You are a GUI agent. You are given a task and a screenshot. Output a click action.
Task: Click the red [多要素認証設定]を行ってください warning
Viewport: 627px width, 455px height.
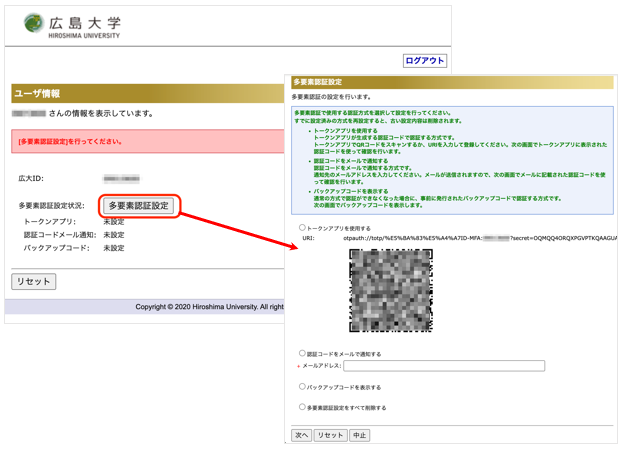click(x=70, y=142)
